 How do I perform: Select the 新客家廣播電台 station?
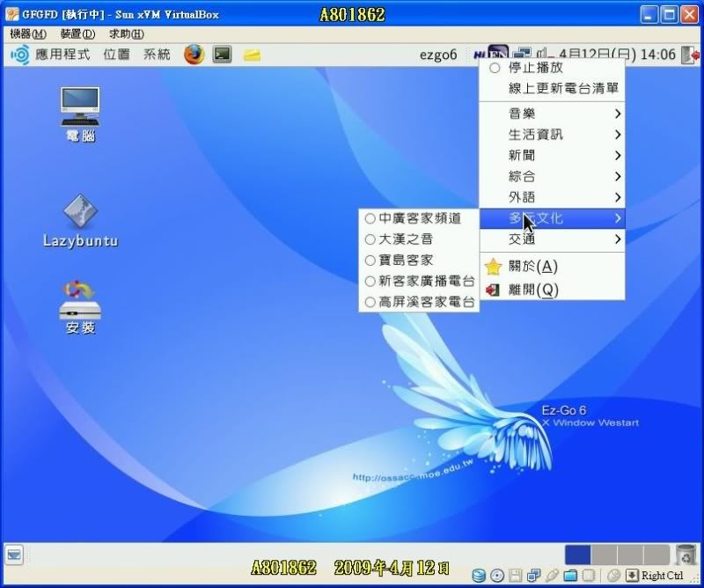pyautogui.click(x=419, y=281)
